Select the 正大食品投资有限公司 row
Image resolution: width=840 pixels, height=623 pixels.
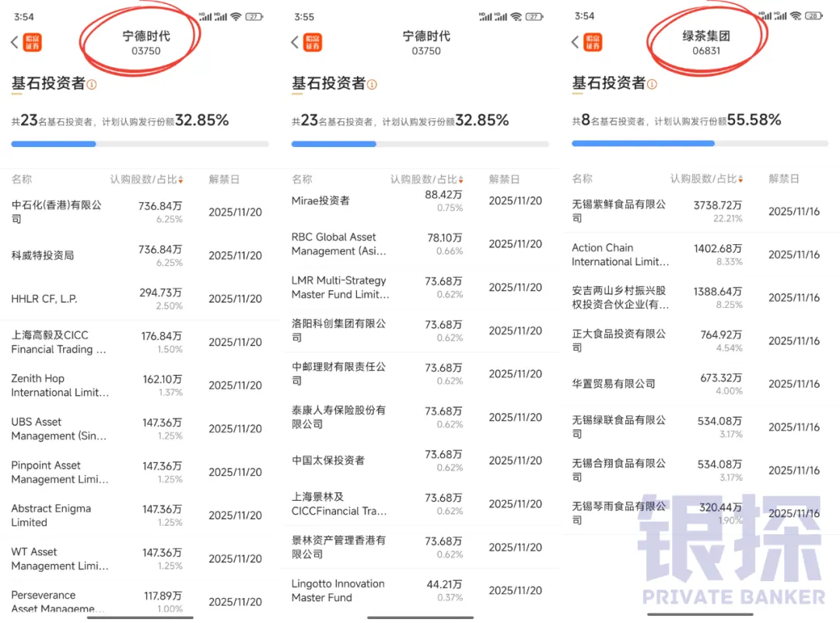click(x=700, y=341)
